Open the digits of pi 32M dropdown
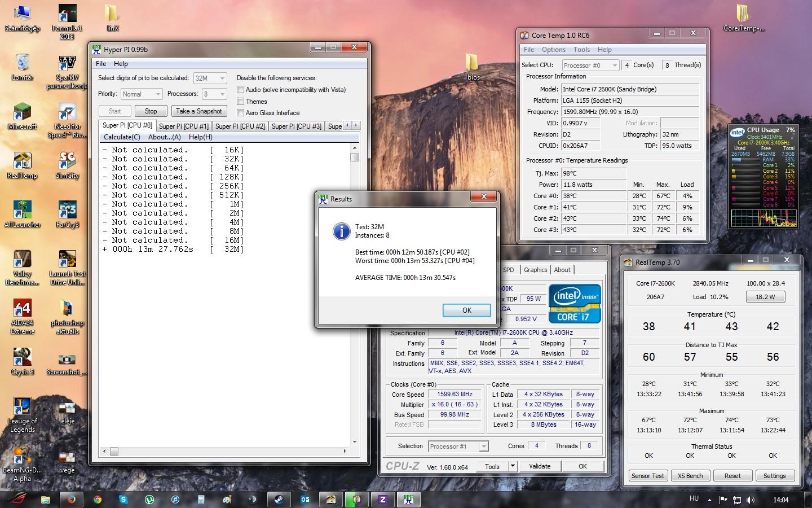 [x=210, y=78]
